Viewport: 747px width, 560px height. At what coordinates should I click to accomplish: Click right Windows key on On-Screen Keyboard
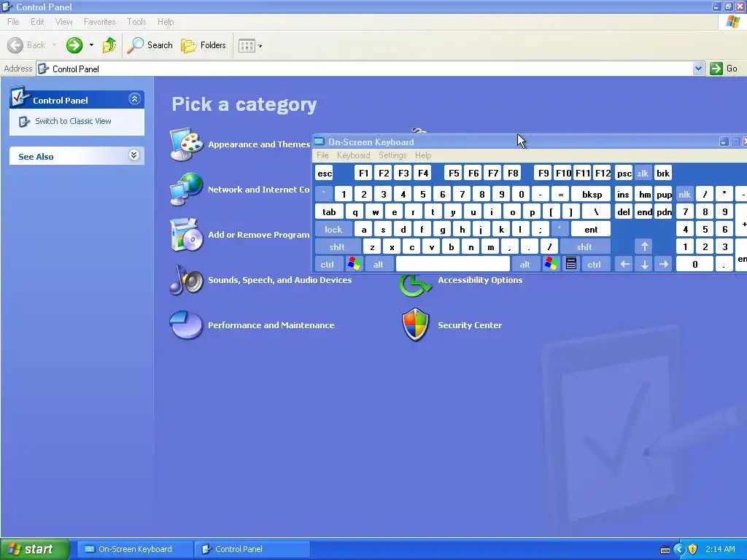point(551,264)
